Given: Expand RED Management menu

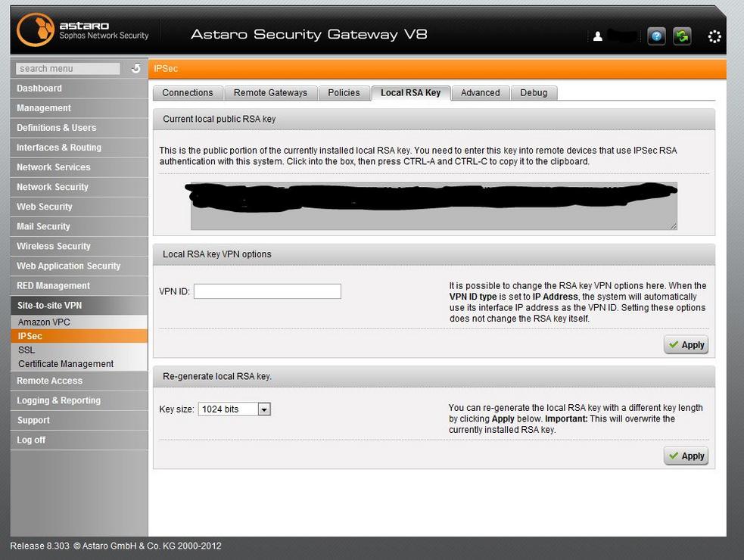Looking at the screenshot, I should [79, 286].
